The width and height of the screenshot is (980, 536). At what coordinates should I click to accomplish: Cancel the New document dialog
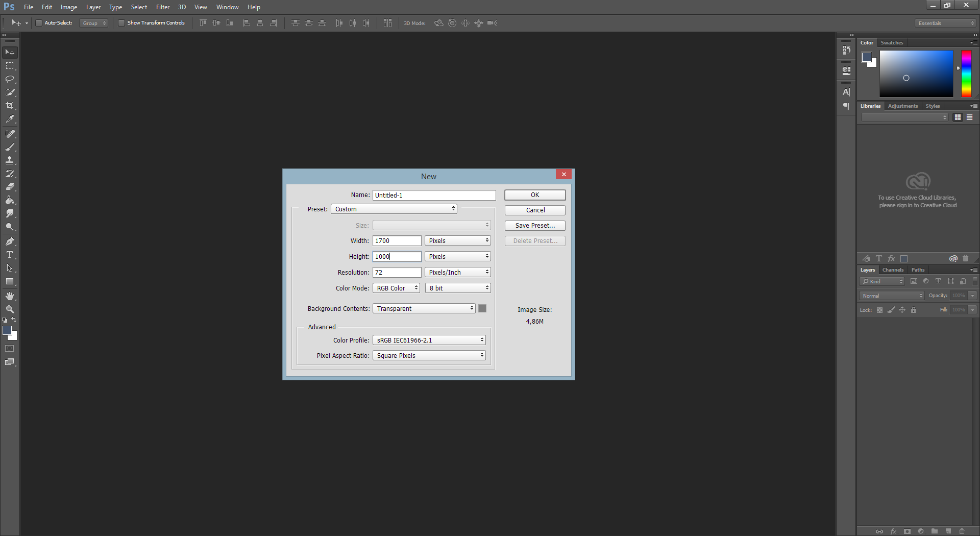pos(534,210)
